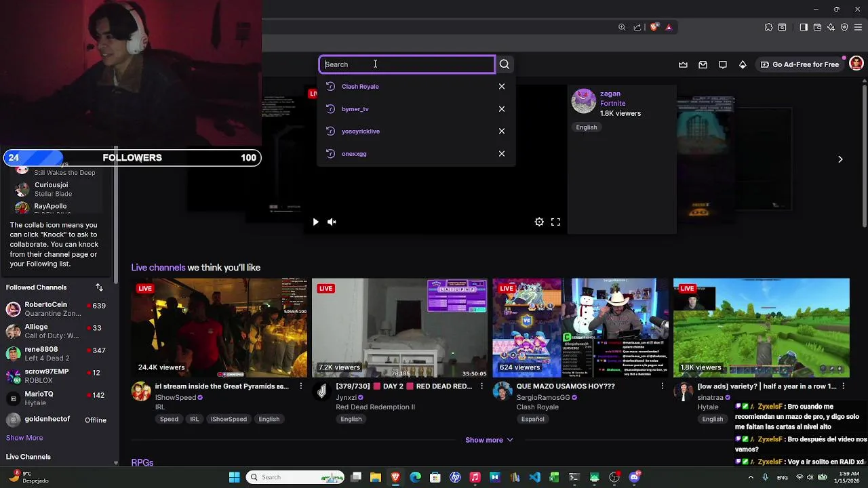This screenshot has height=488, width=868.
Task: Open SergioRamosGG stream thumbnail
Action: point(580,327)
